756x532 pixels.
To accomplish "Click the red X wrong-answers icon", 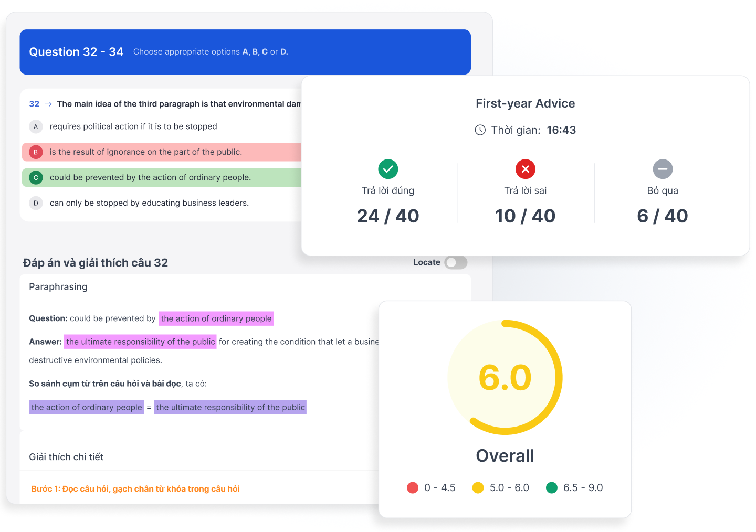I will [x=526, y=169].
